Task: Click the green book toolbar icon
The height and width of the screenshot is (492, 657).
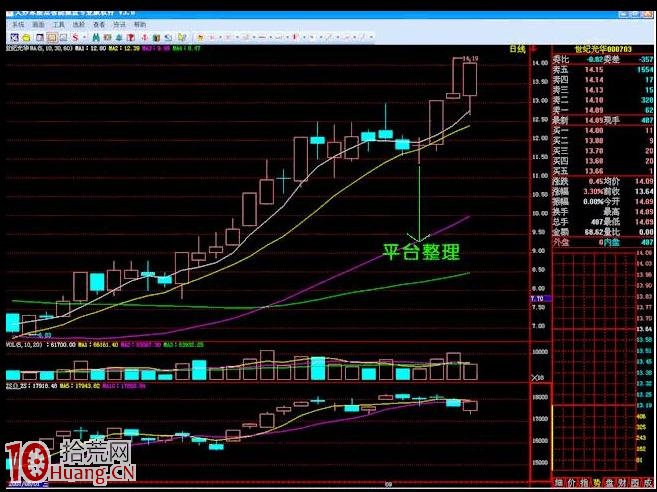Action: [156, 38]
